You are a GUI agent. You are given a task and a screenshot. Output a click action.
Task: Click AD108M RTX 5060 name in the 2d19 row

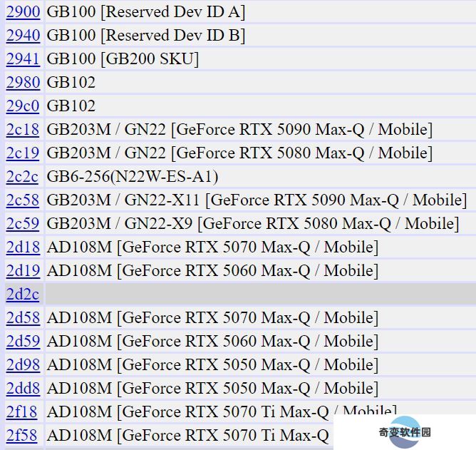(213, 271)
